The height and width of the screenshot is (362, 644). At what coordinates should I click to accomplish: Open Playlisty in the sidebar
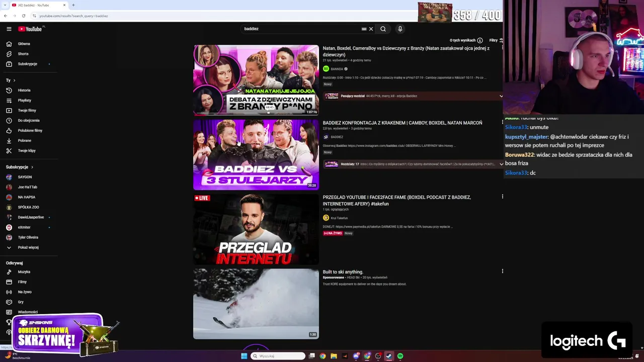25,101
